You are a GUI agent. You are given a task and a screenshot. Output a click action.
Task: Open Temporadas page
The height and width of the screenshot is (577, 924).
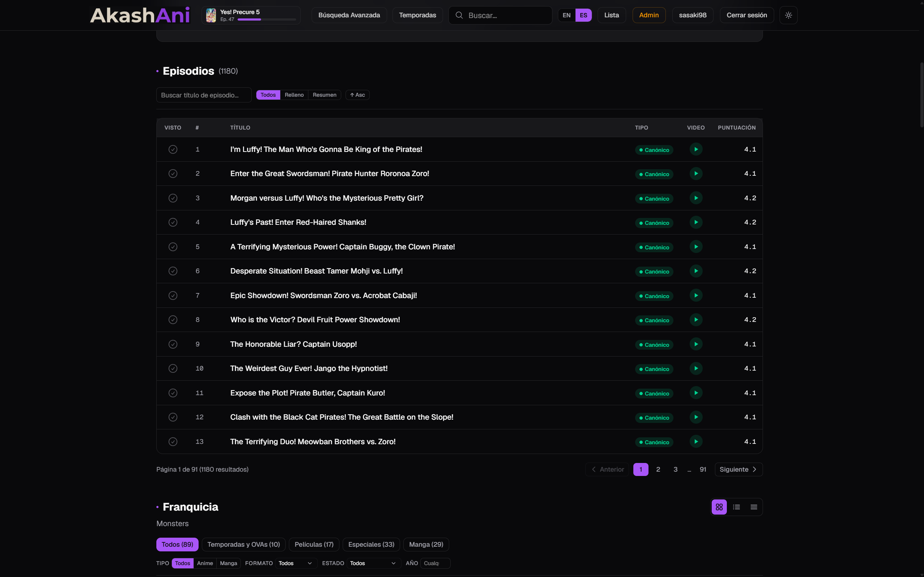[x=417, y=15]
